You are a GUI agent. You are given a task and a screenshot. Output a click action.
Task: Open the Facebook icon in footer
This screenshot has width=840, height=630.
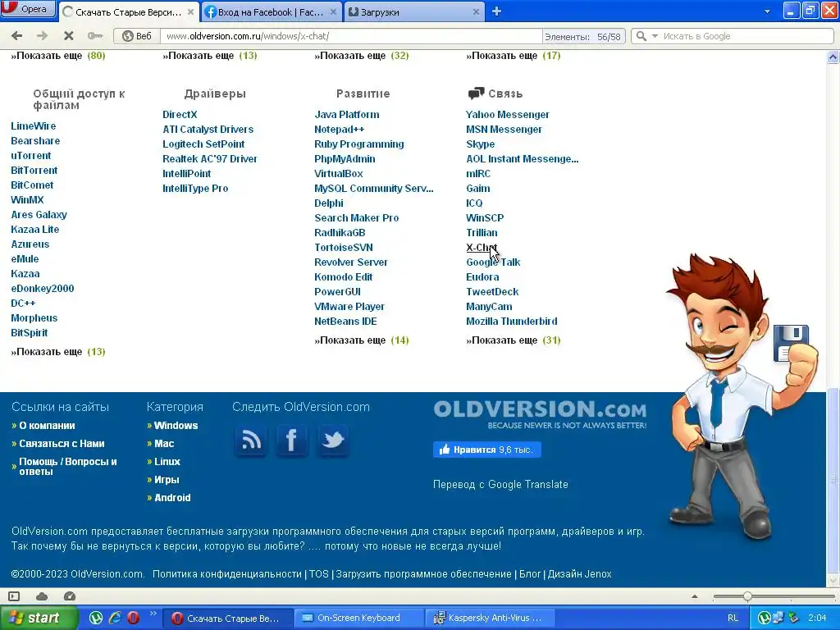tap(292, 441)
